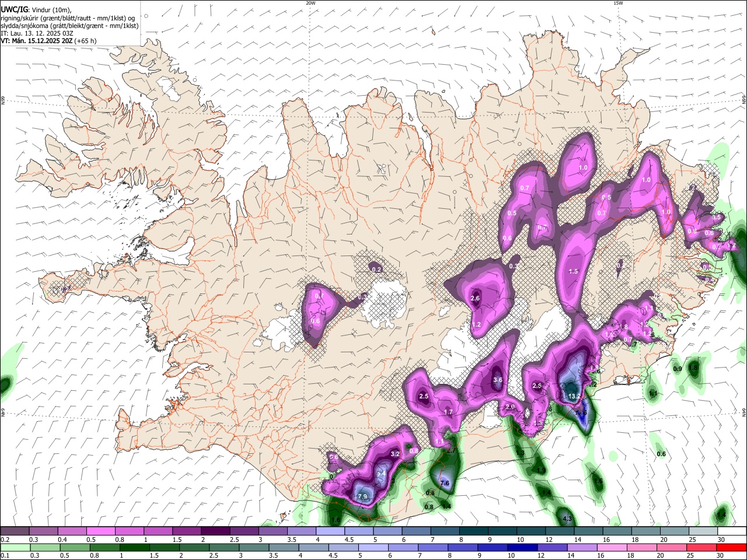Click the 2.0 precipitation value

510,407
